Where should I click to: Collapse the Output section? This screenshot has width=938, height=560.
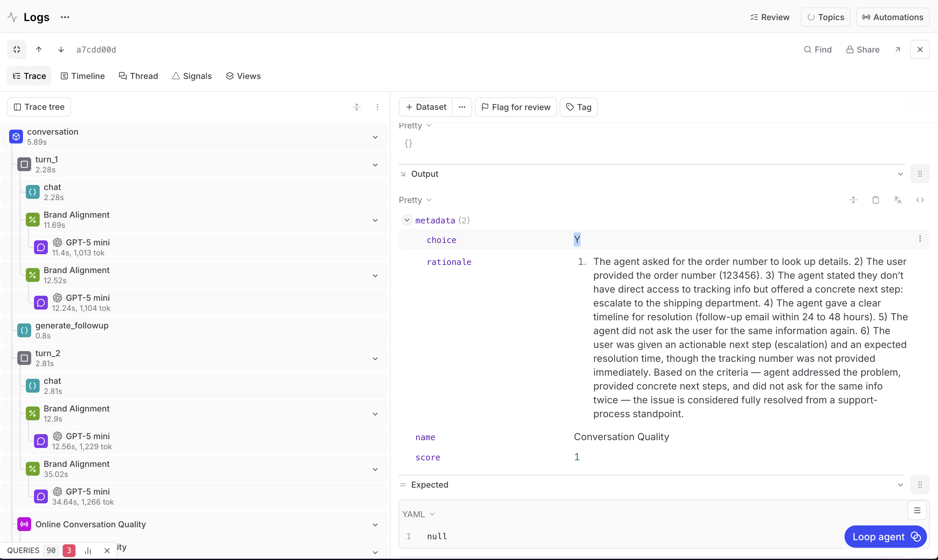click(x=900, y=174)
